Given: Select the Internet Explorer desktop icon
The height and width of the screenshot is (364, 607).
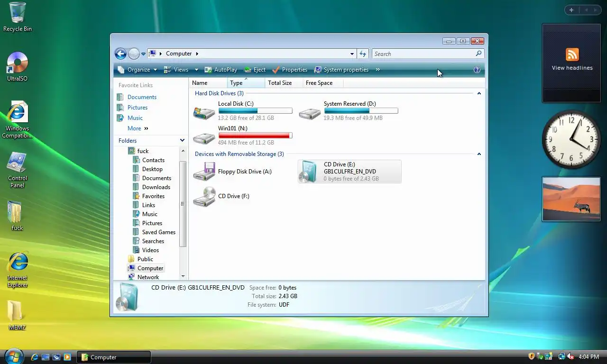Looking at the screenshot, I should tap(18, 269).
